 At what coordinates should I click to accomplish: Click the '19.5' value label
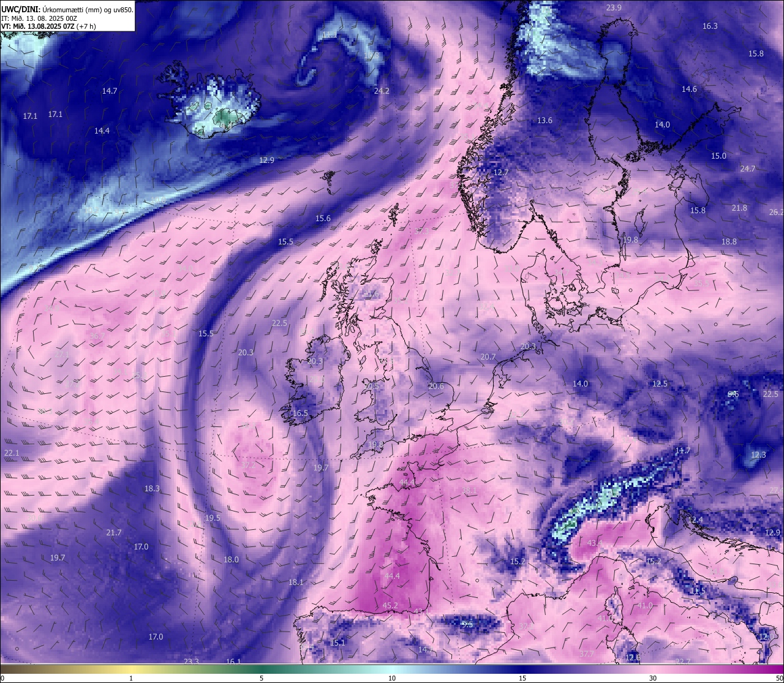[x=212, y=518]
